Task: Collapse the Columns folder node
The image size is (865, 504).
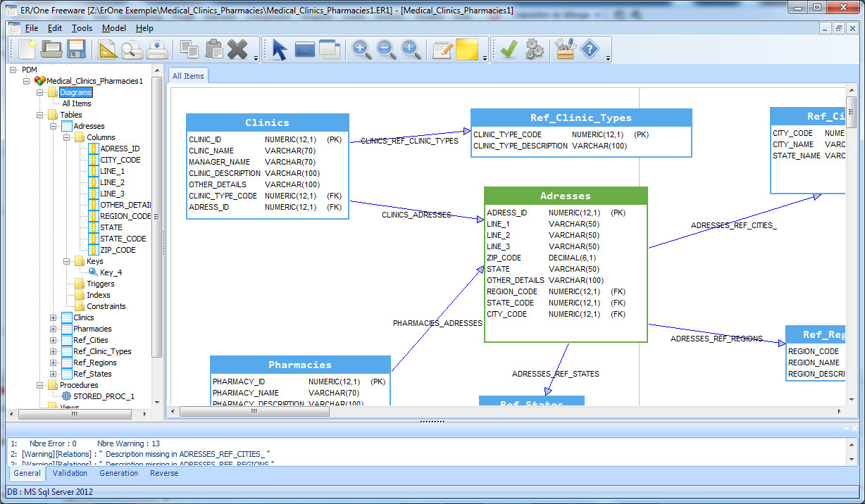Action: (x=66, y=137)
